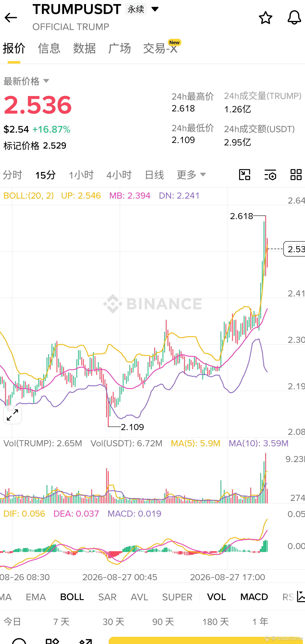Select the 4小时 timeframe
305x644 pixels.
pyautogui.click(x=119, y=175)
